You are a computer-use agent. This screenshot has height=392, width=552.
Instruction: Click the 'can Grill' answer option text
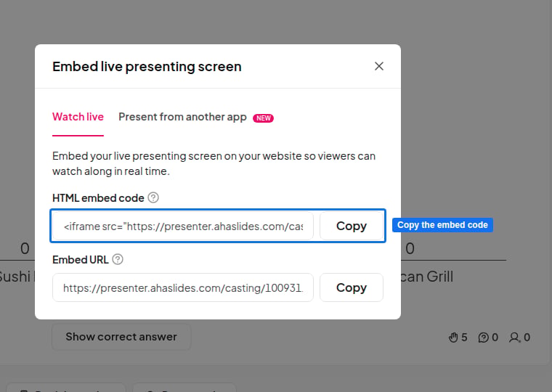pos(426,277)
